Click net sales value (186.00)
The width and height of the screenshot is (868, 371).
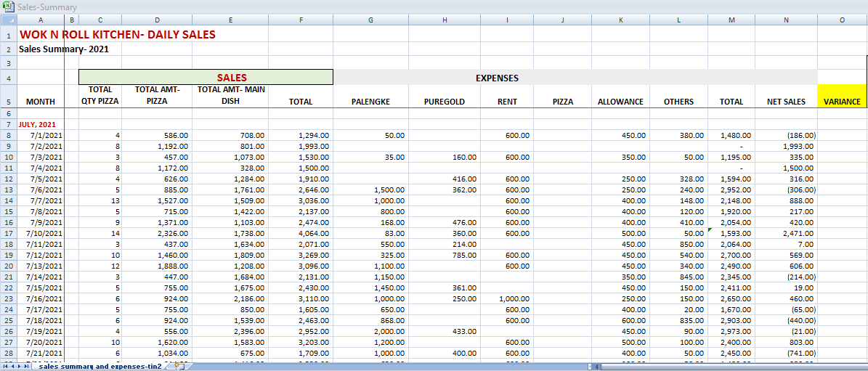(786, 136)
